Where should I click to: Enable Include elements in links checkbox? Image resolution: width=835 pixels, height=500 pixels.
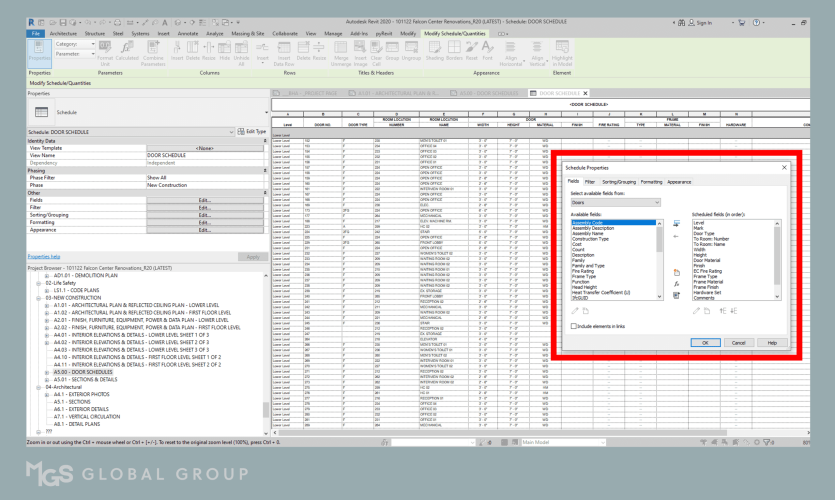574,326
